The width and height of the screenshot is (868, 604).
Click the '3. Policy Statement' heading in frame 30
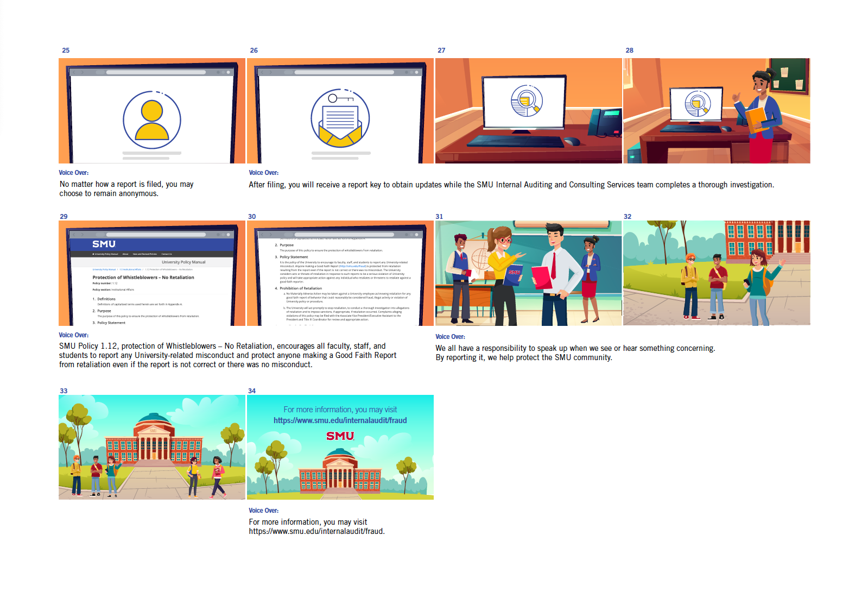tap(291, 257)
